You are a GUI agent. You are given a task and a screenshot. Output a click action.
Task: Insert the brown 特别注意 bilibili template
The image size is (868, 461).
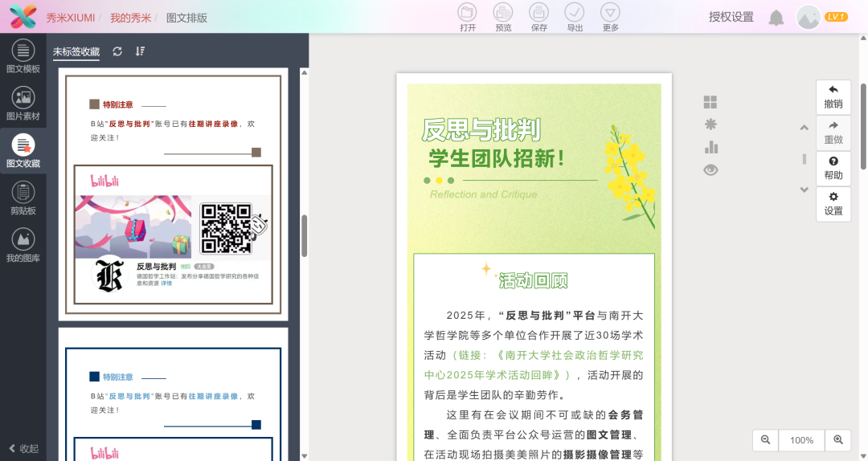pyautogui.click(x=174, y=194)
